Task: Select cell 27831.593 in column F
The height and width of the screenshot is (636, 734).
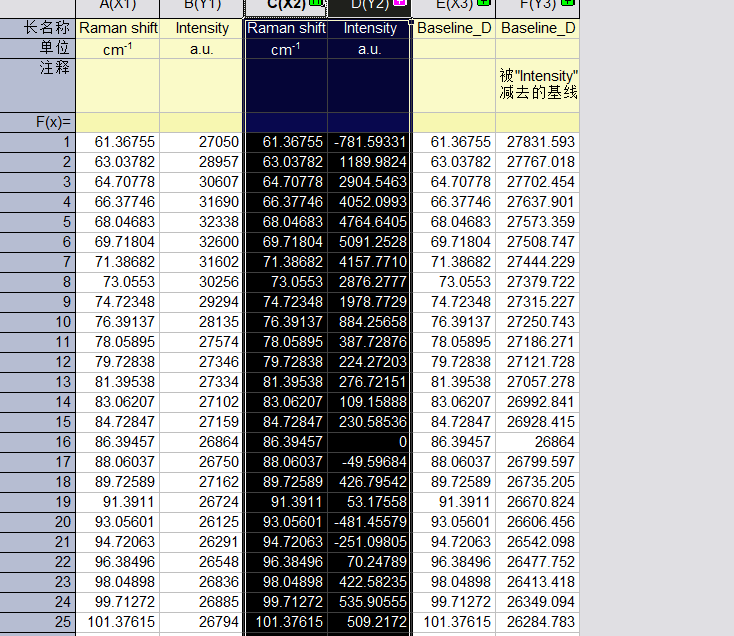Action: pos(538,142)
